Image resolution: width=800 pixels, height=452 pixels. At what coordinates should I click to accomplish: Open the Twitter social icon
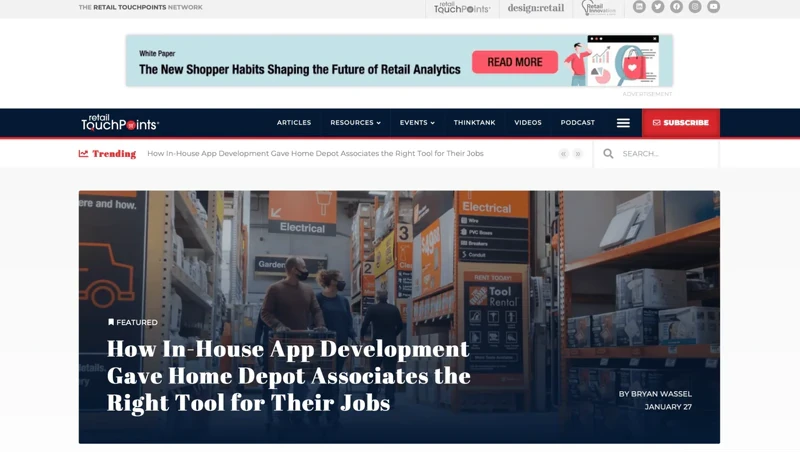[658, 7]
